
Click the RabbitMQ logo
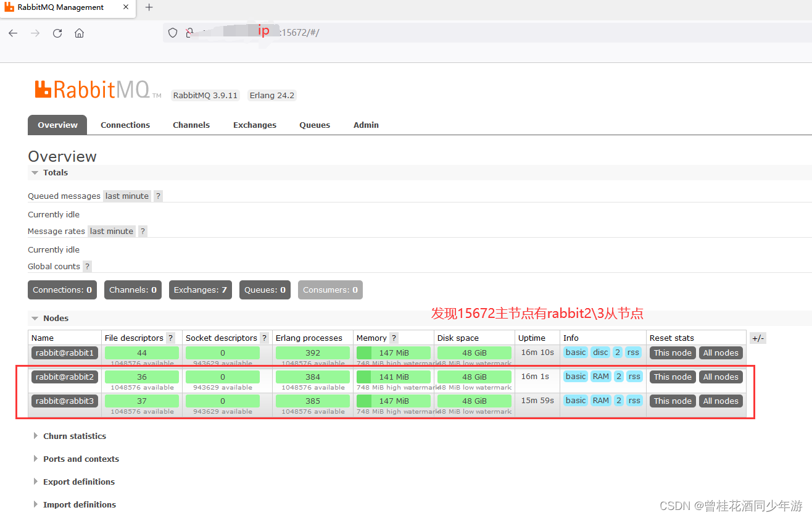[97, 90]
